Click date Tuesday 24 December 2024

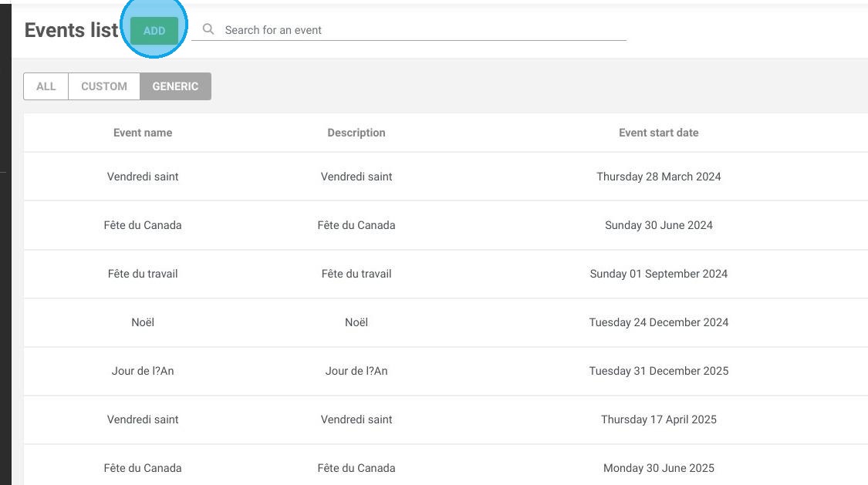click(x=659, y=322)
